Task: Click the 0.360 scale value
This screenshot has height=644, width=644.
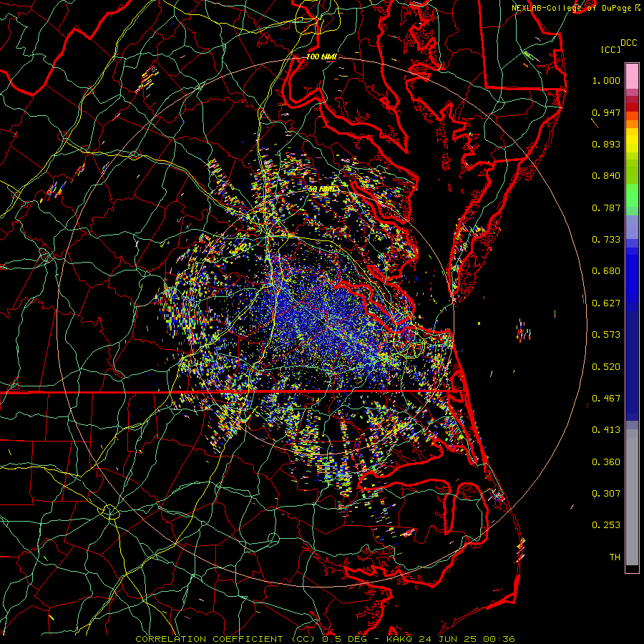Action: (x=606, y=462)
